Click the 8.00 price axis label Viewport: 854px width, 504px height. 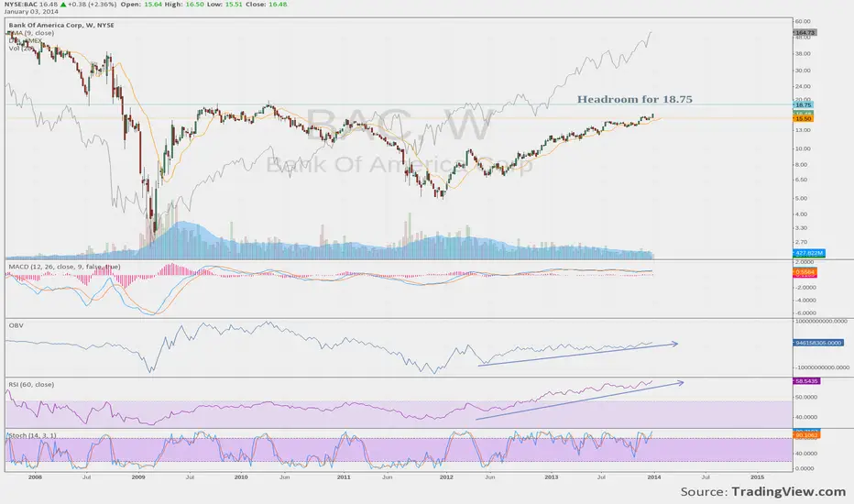(801, 164)
